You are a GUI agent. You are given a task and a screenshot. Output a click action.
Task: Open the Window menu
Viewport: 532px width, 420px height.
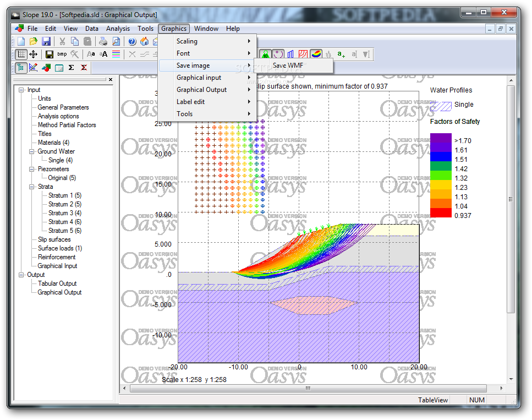[x=206, y=29]
